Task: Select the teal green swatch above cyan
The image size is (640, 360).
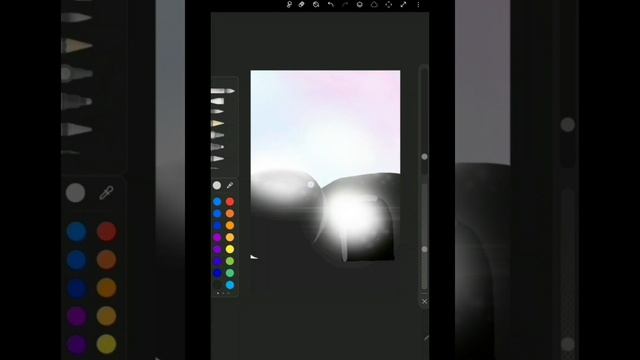Action: [x=230, y=273]
